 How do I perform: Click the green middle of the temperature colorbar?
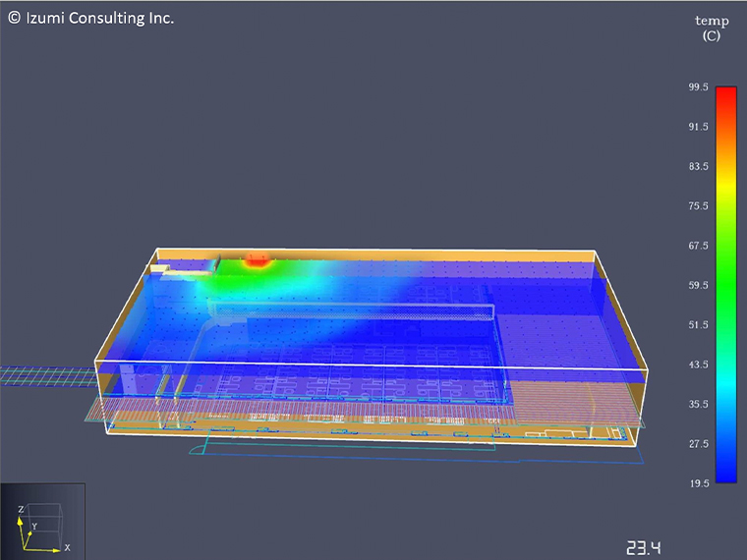(x=726, y=270)
